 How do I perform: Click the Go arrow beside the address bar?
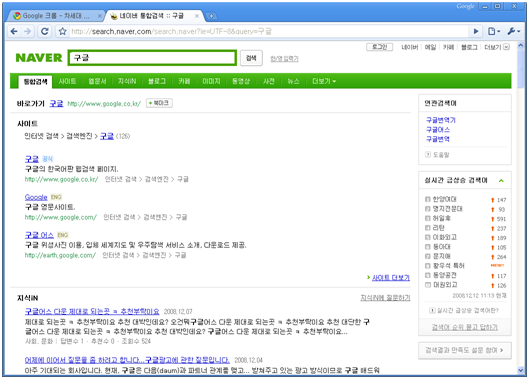pyautogui.click(x=476, y=31)
